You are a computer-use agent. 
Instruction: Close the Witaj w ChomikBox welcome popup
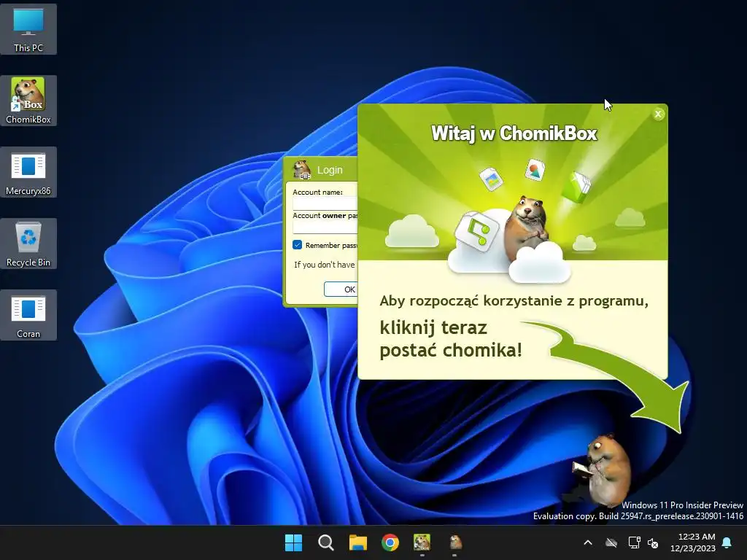(658, 114)
